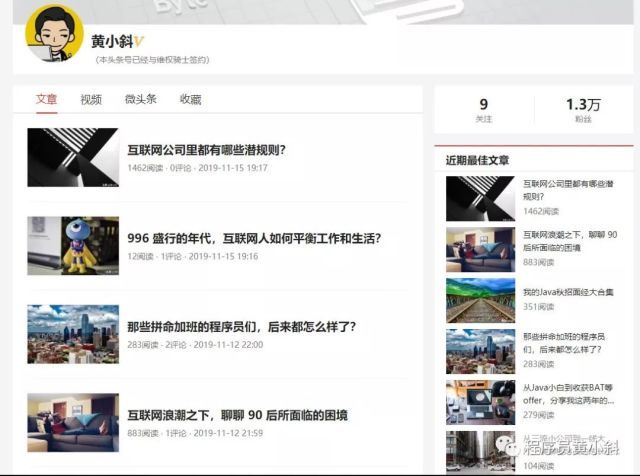Screen dimensions: 640x476
Task: Click sidebar city skyline thumbnail
Action: pyautogui.click(x=480, y=351)
